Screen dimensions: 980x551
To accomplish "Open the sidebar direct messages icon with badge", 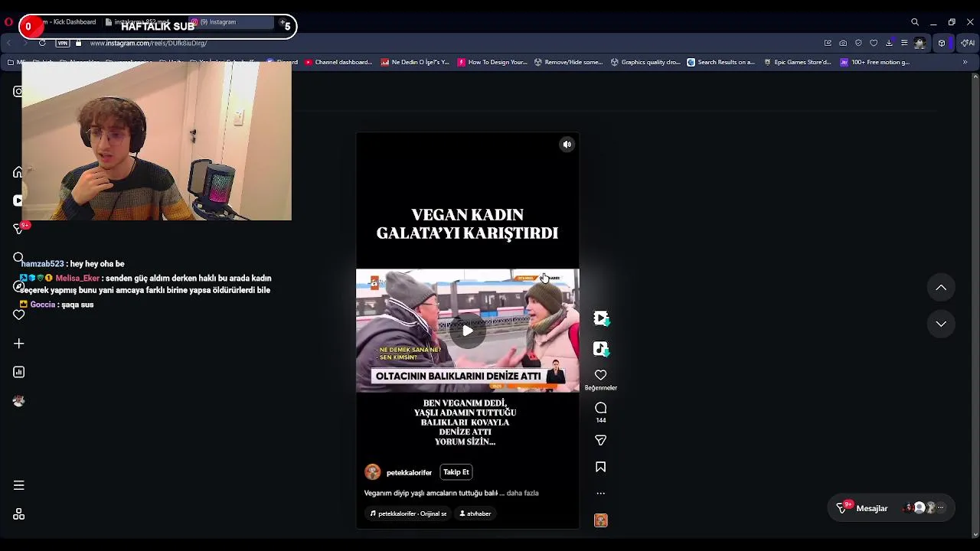I will (x=20, y=228).
